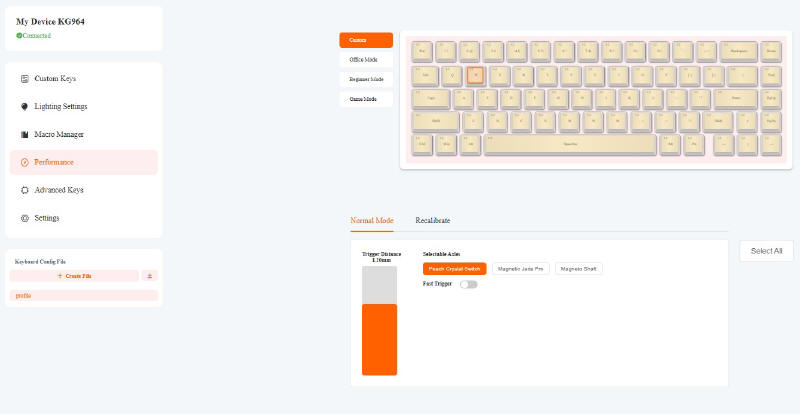Click the Create File button
The image size is (800, 414).
click(74, 276)
